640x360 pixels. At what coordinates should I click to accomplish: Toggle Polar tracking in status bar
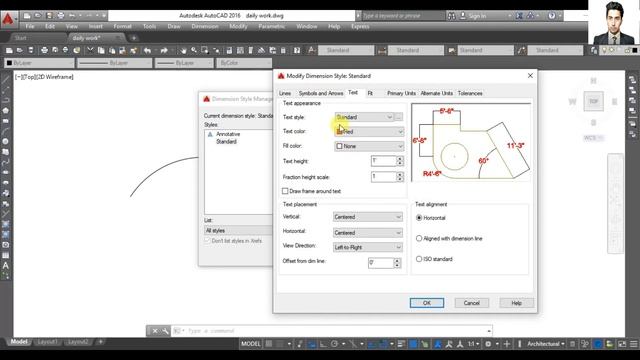(334, 344)
